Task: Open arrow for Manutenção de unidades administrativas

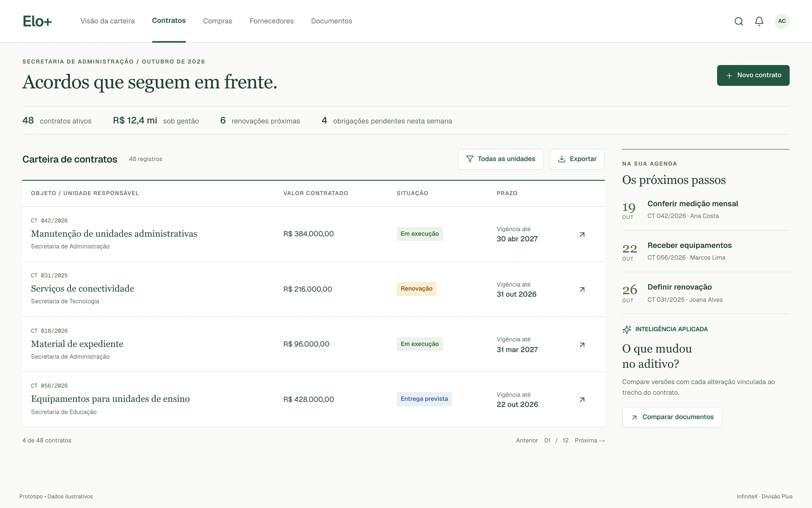Action: pyautogui.click(x=582, y=234)
